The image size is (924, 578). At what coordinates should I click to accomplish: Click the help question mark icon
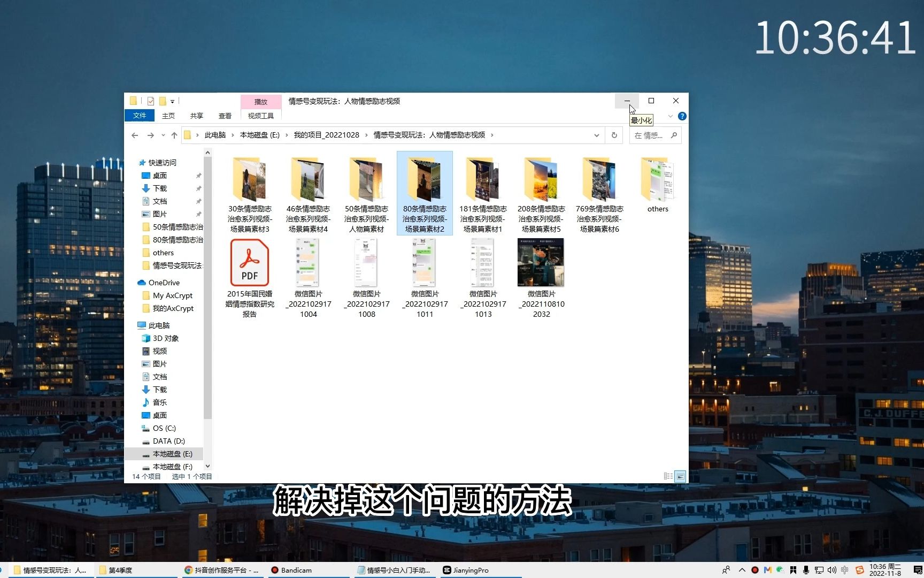point(682,116)
